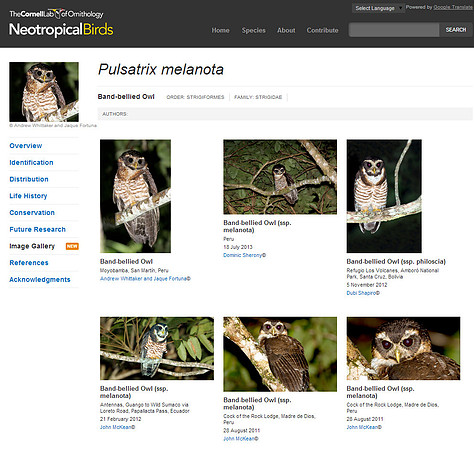Select Image Gallery in the sidebar
This screenshot has height=450, width=474.
[32, 246]
